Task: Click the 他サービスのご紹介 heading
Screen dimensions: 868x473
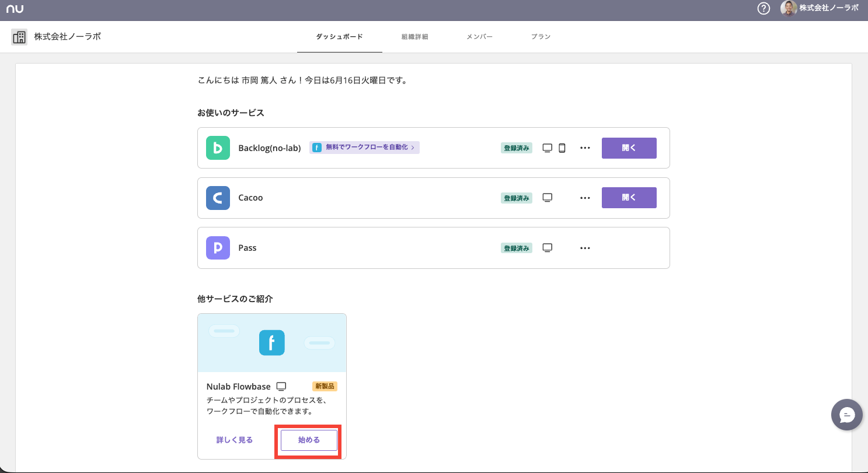Action: click(x=235, y=299)
